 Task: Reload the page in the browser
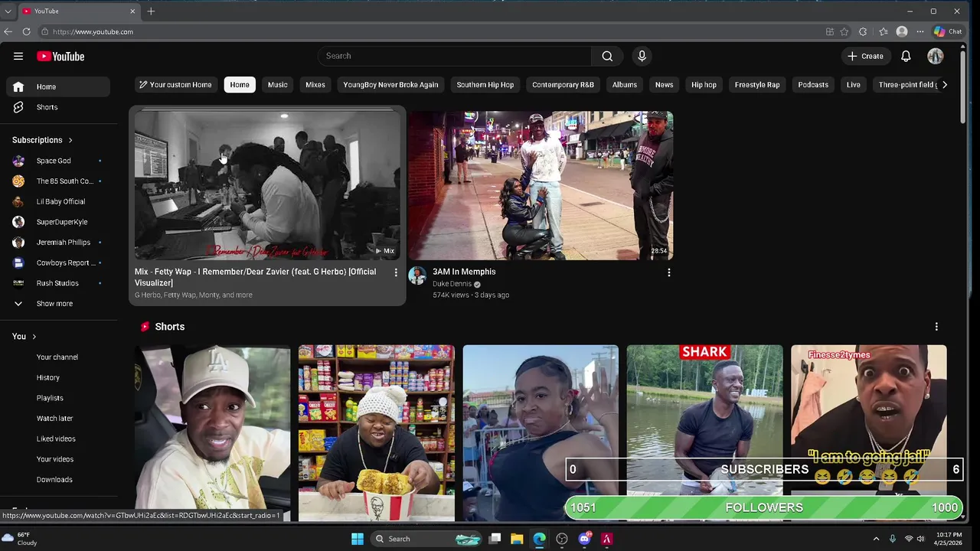point(26,31)
